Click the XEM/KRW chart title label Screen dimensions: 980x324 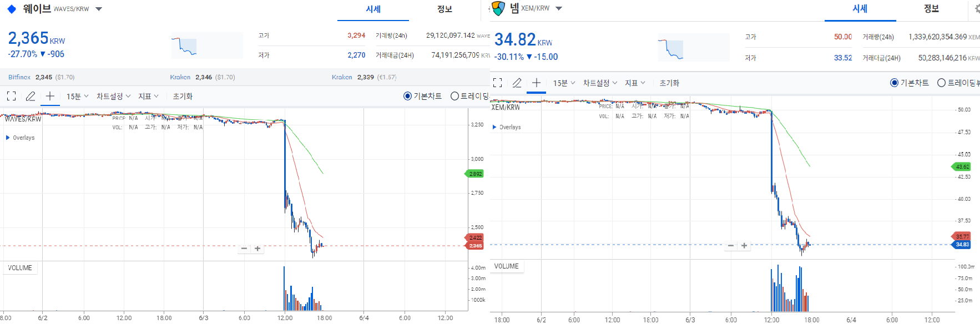[506, 107]
